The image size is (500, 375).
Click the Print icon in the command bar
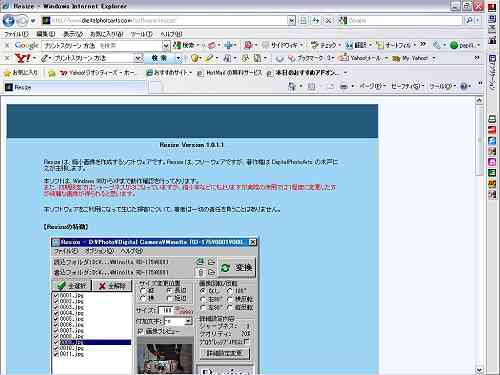click(x=344, y=87)
